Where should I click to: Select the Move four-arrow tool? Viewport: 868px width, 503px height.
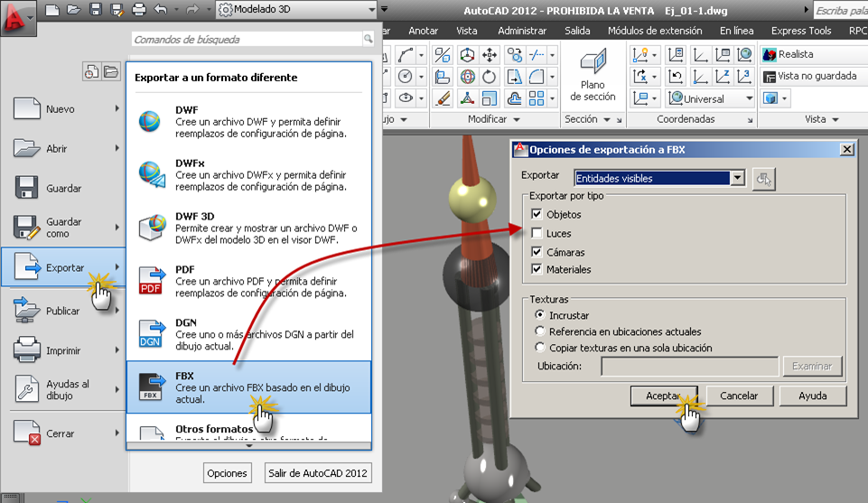tap(490, 55)
